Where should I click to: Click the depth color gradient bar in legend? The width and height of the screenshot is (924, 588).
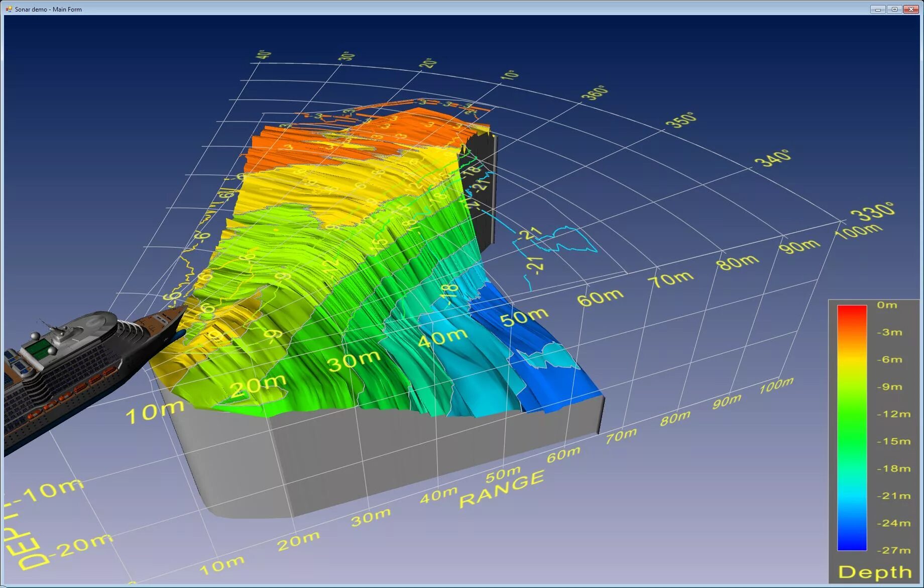852,428
